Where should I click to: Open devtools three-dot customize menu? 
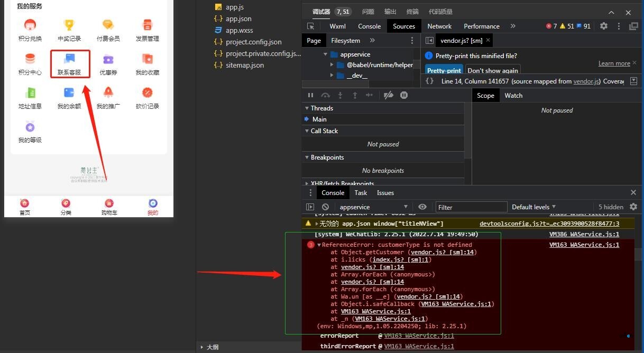click(619, 26)
